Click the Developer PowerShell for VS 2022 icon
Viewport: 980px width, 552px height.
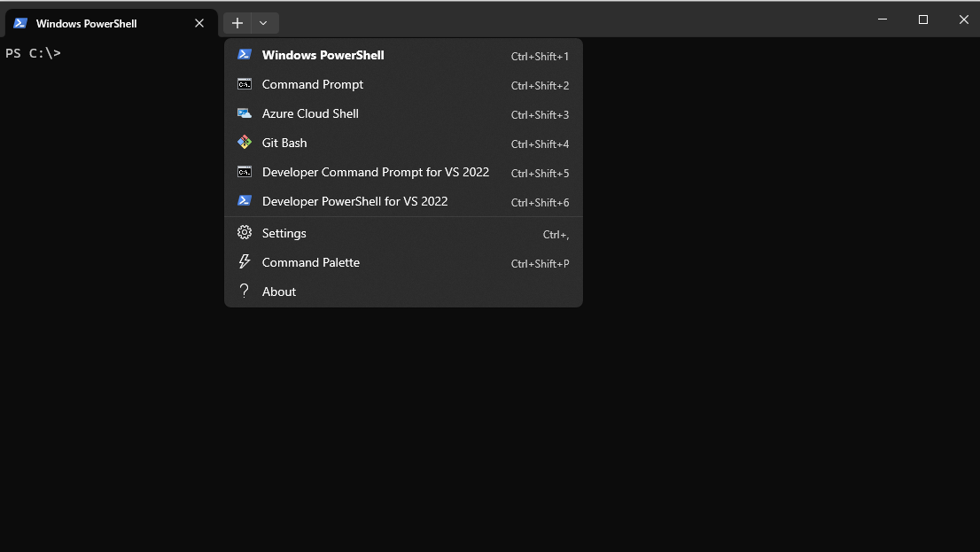245,201
